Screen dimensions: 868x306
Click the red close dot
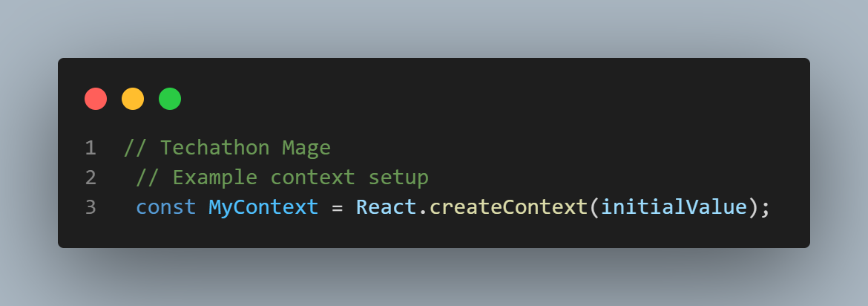(x=96, y=99)
